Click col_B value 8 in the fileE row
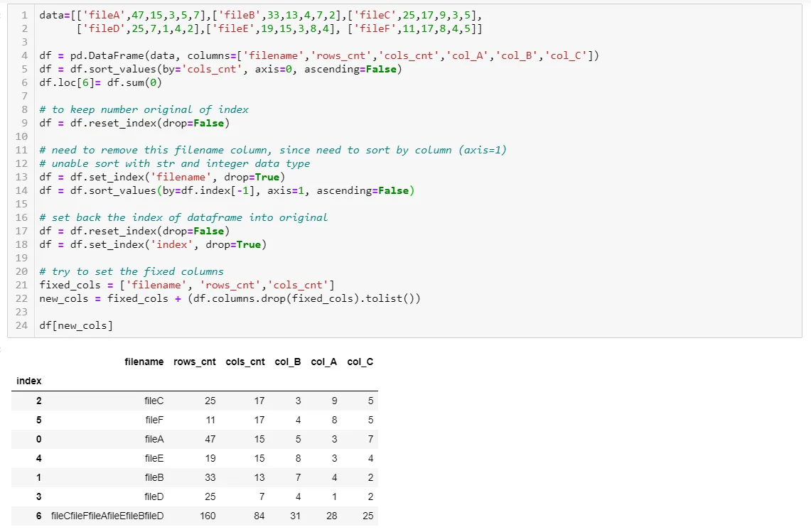Viewport: 811px width, 532px height. (299, 458)
